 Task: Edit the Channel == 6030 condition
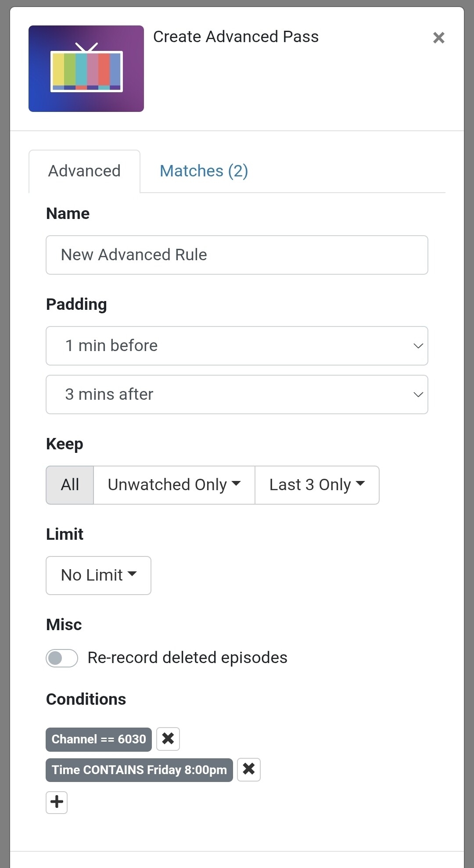[x=99, y=739]
